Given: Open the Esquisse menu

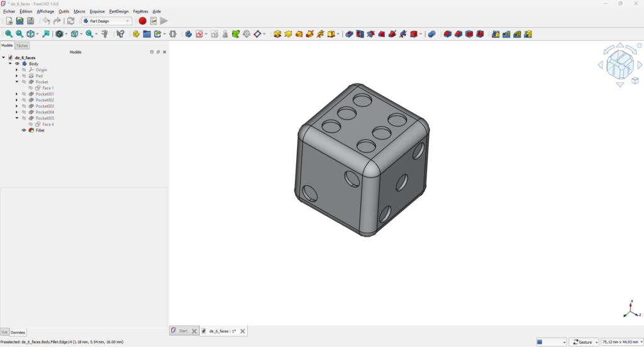Looking at the screenshot, I should click(x=97, y=11).
